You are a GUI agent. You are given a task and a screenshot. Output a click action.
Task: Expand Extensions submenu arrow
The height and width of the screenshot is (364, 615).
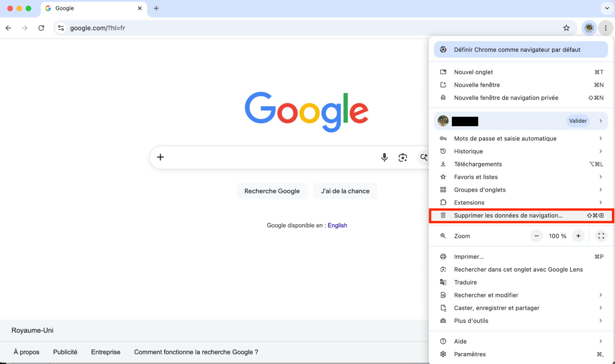601,203
